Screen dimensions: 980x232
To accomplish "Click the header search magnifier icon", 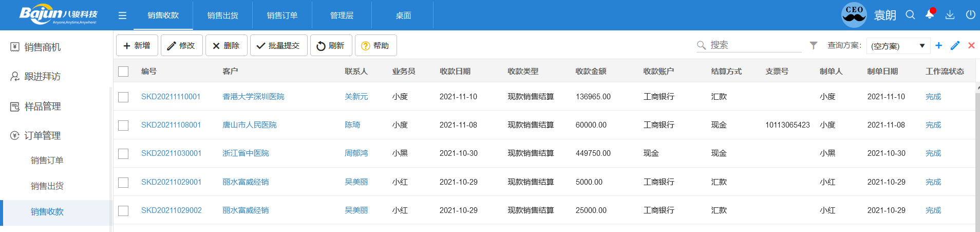I will pyautogui.click(x=910, y=15).
